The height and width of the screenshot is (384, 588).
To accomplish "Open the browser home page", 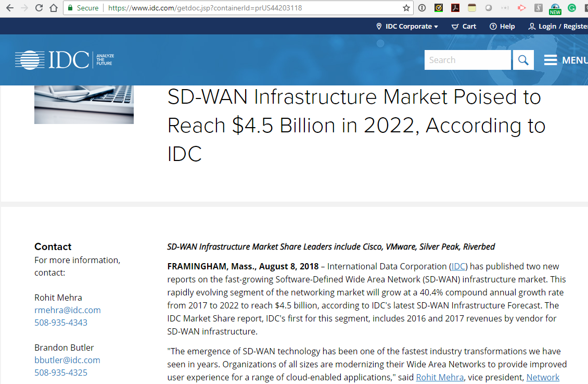I will [x=54, y=8].
